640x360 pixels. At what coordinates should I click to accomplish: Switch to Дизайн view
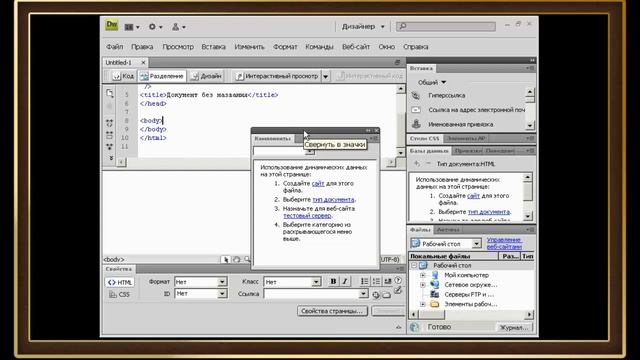tap(207, 76)
